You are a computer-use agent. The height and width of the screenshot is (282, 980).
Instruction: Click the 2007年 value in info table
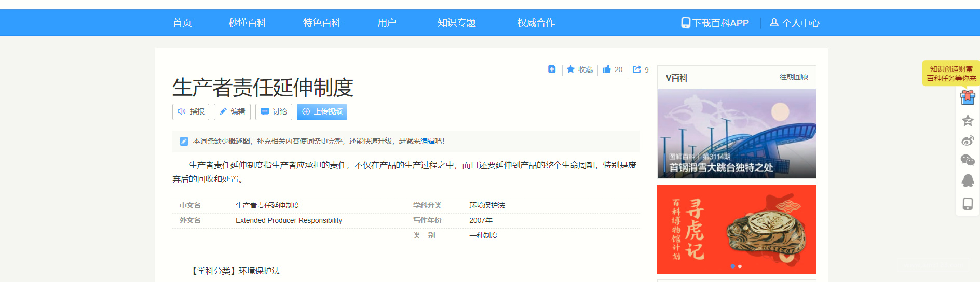click(481, 220)
